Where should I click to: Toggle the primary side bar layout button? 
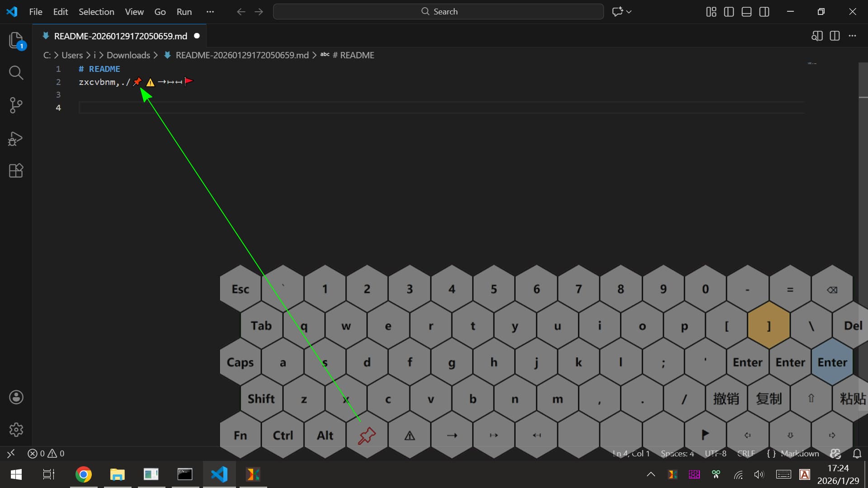coord(729,12)
